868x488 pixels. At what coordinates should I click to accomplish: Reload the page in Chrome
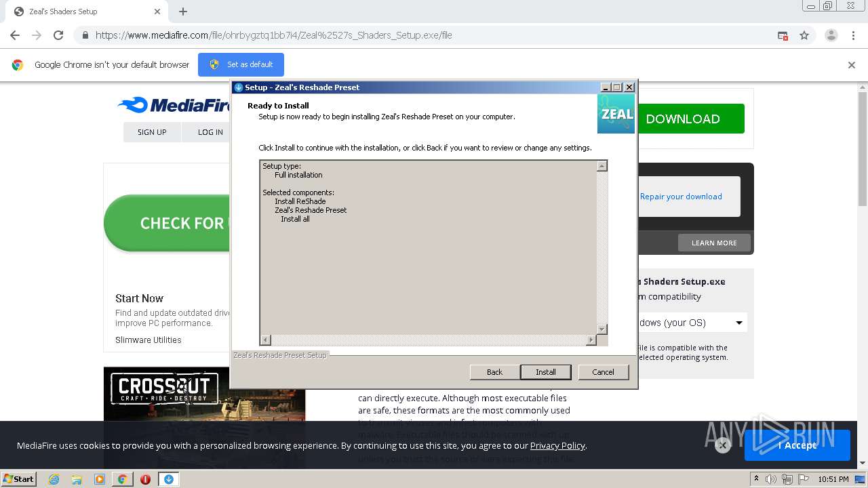pos(58,35)
